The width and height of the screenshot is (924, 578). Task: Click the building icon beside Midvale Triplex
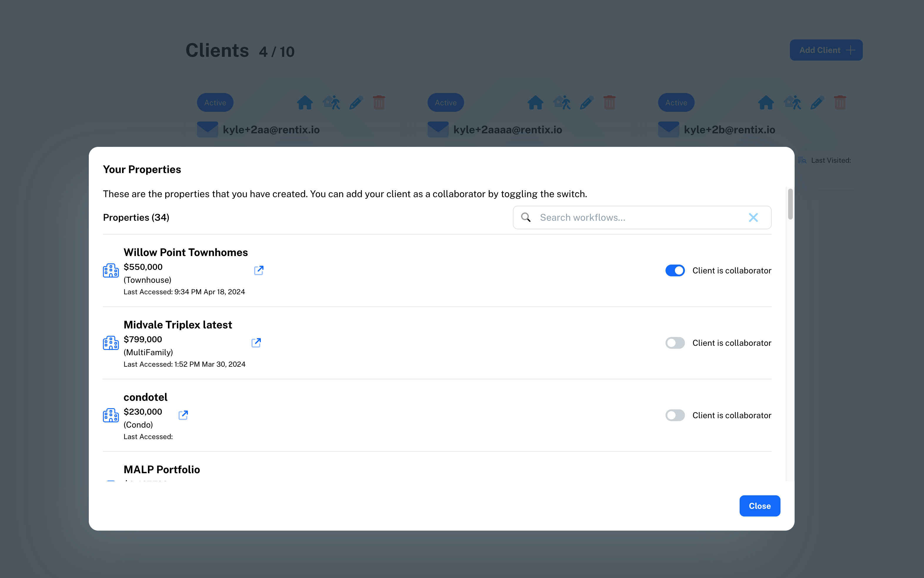pos(111,343)
